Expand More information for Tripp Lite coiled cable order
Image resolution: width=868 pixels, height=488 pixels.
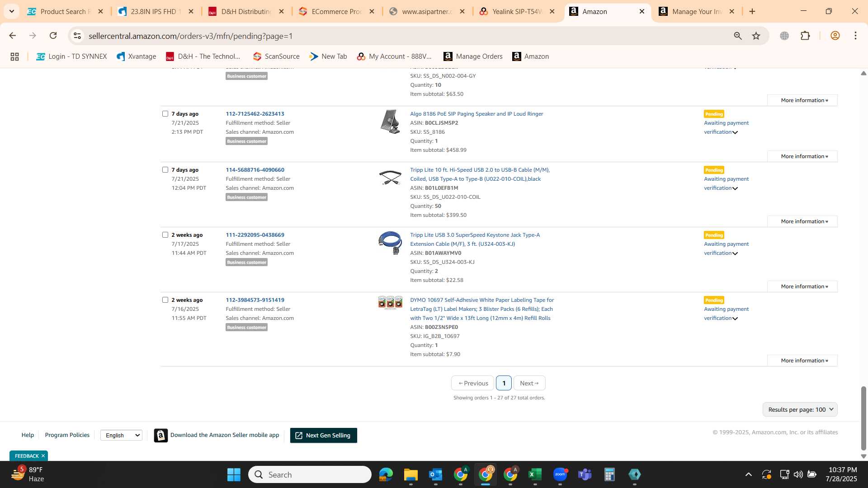click(802, 221)
